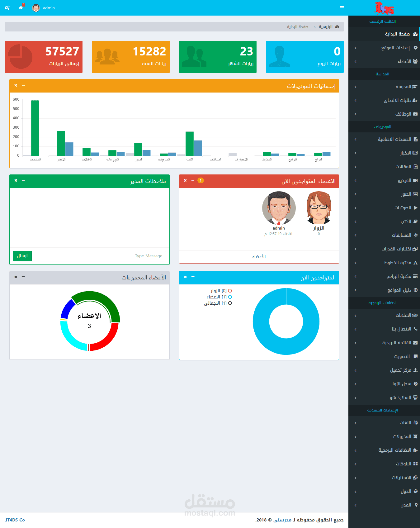Toggle الزوار legend item in online chart
Viewport: 420px width, 528px height.
click(x=221, y=291)
